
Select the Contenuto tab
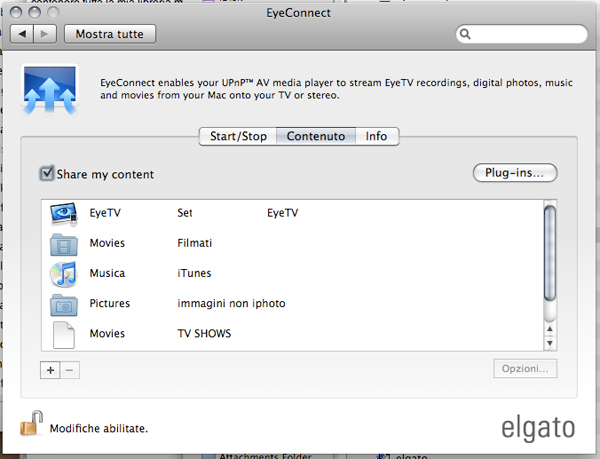click(316, 136)
